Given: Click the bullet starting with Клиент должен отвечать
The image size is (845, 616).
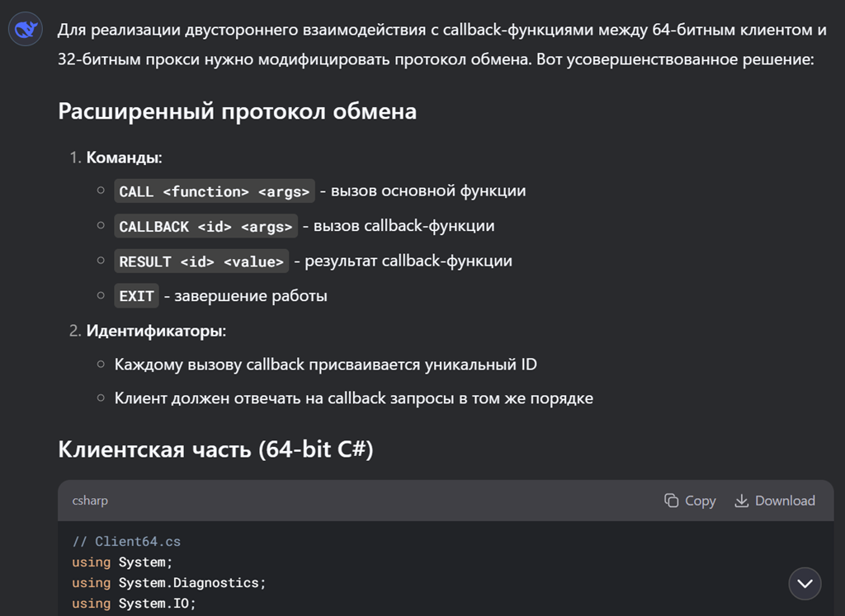Looking at the screenshot, I should tap(353, 399).
